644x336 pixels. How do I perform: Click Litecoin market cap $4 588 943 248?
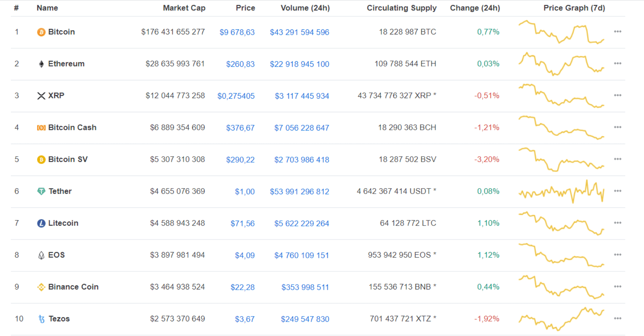point(177,223)
